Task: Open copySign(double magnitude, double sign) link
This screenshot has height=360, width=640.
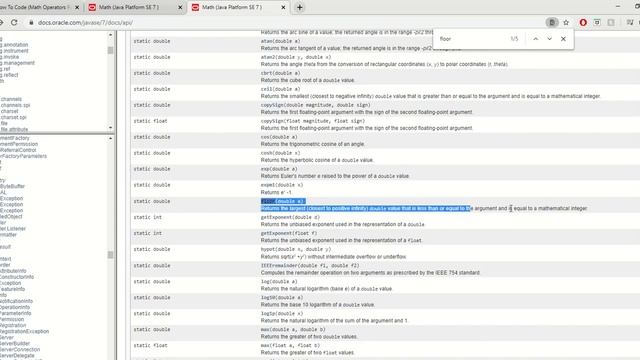Action: click(x=316, y=105)
